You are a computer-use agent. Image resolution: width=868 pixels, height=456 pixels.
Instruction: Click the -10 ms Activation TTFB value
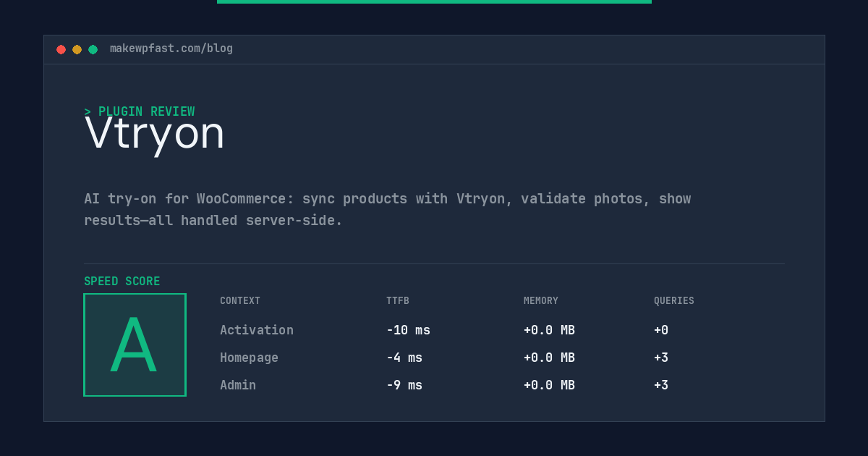(x=408, y=330)
